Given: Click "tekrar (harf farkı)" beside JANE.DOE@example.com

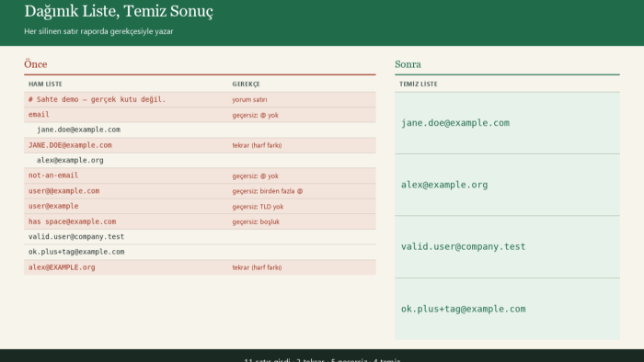Looking at the screenshot, I should (x=257, y=145).
